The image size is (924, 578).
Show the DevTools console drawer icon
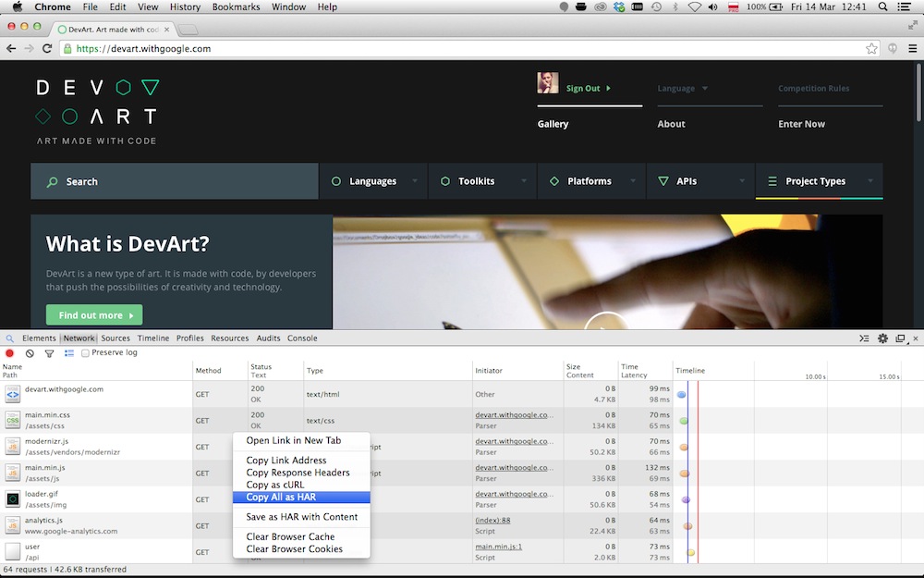click(x=864, y=338)
